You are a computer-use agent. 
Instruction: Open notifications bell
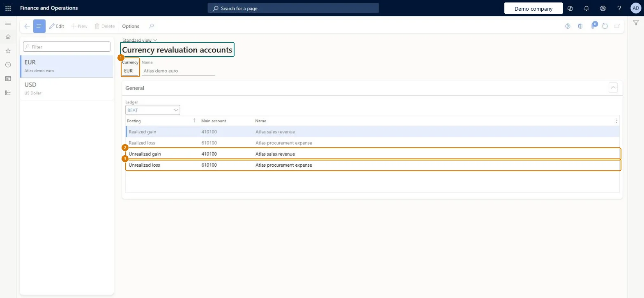586,8
